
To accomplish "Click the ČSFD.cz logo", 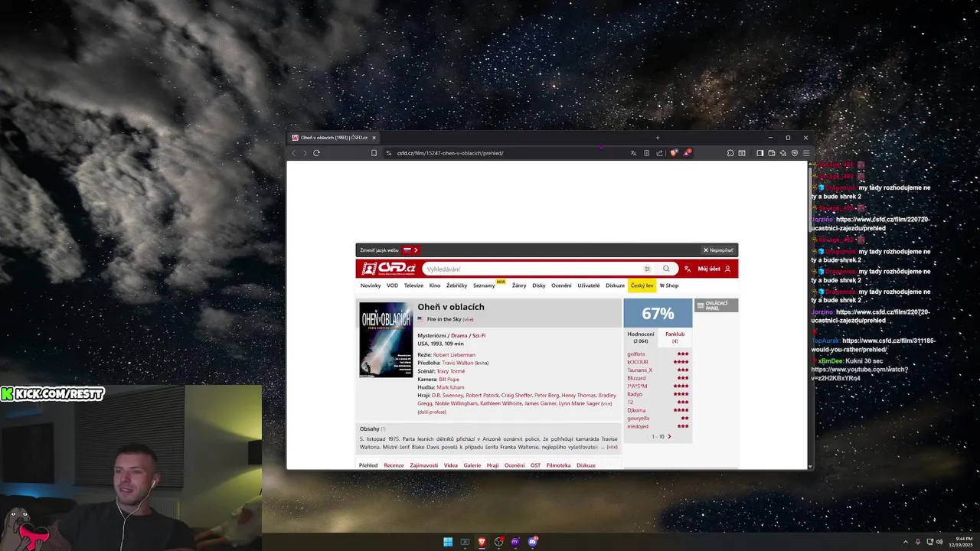I will pyautogui.click(x=389, y=269).
